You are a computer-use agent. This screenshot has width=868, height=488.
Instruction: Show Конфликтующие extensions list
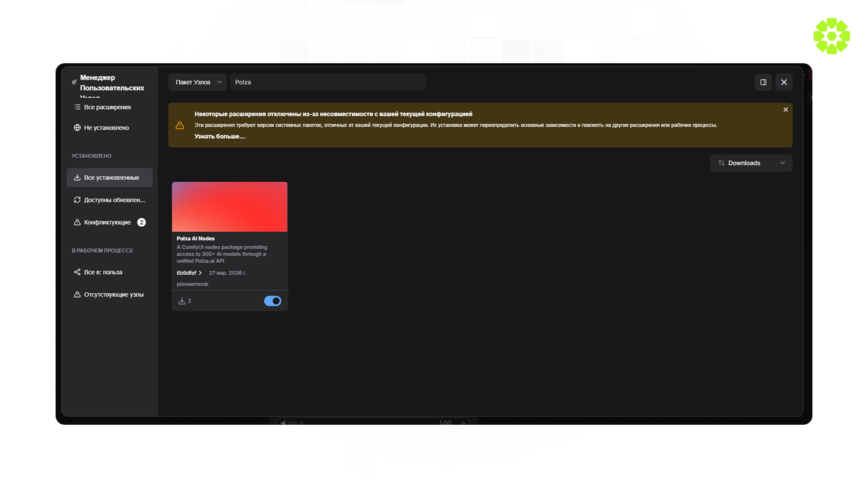point(107,222)
